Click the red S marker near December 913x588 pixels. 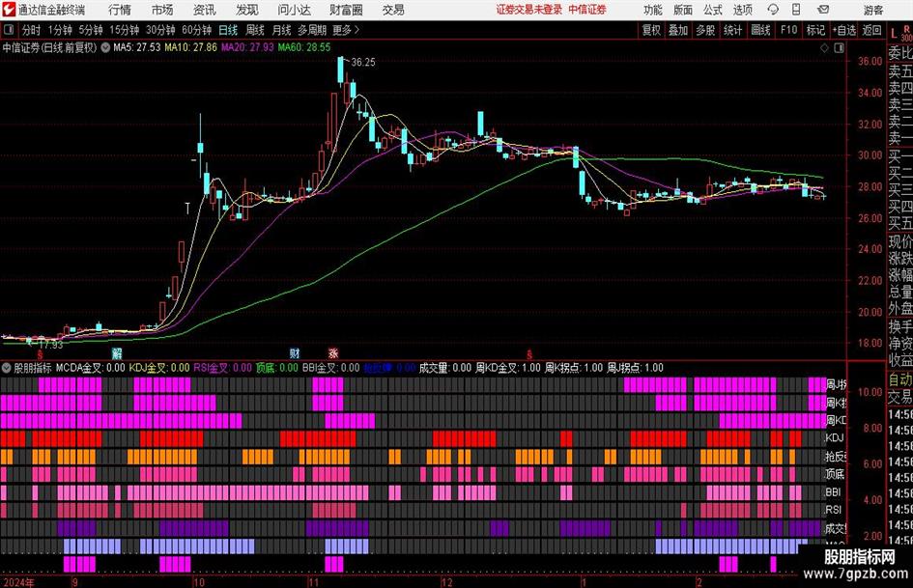(529, 354)
